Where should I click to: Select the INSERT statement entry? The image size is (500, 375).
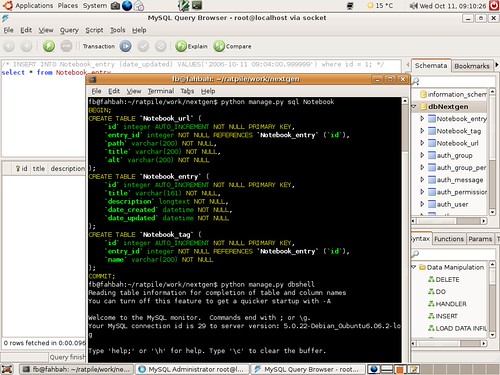(443, 316)
